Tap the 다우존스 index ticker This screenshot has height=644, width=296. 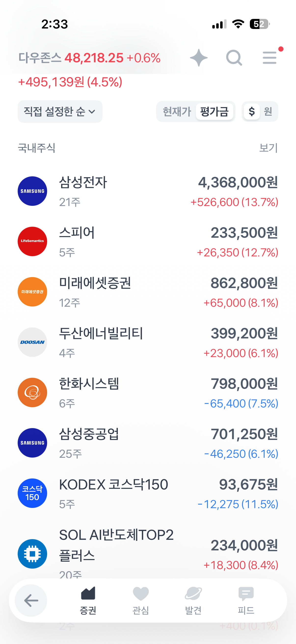tap(89, 58)
